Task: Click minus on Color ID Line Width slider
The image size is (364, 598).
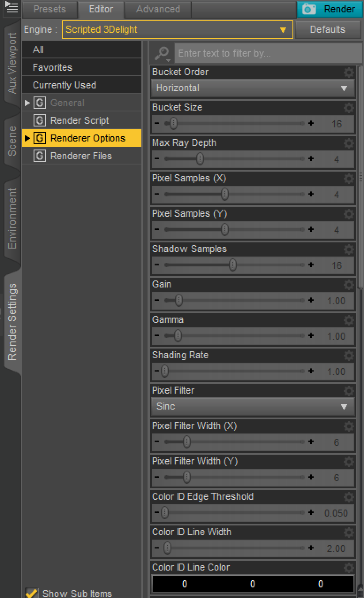Action: [x=157, y=548]
